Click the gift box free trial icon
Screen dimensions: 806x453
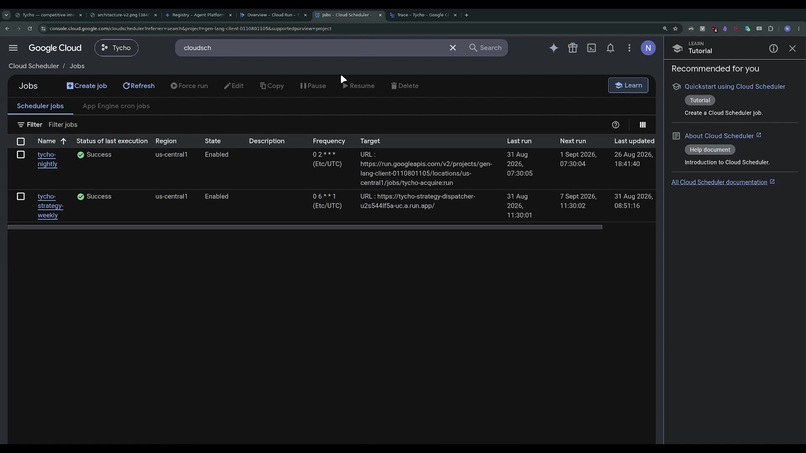click(573, 48)
